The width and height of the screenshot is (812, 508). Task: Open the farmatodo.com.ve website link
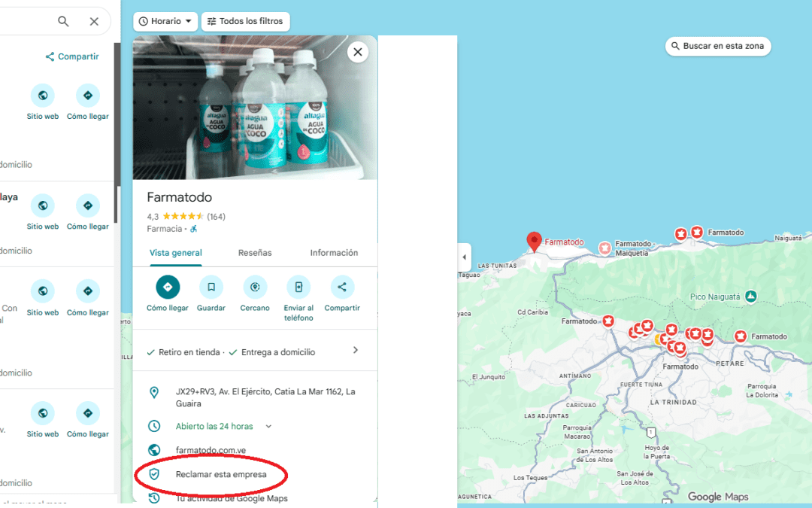pyautogui.click(x=211, y=450)
